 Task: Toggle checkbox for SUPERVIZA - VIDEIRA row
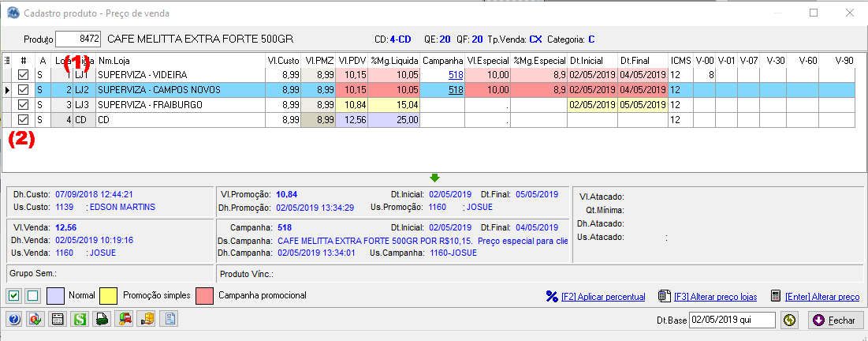pos(23,74)
